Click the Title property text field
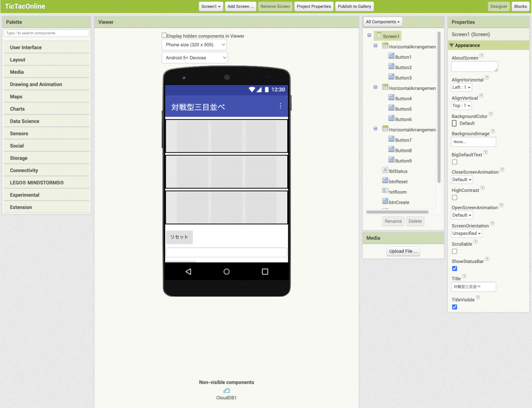 click(x=473, y=287)
